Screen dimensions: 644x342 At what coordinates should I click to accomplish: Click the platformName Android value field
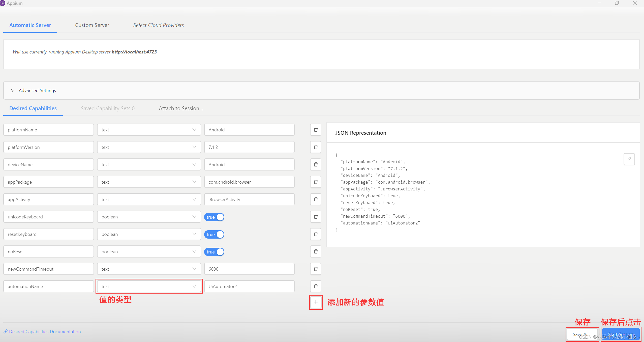(249, 130)
